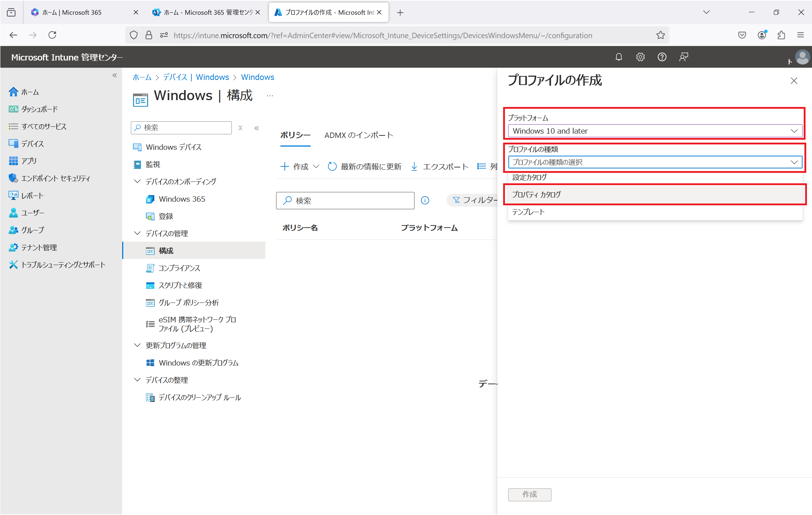Collapse the Windows resource menu

tap(257, 128)
